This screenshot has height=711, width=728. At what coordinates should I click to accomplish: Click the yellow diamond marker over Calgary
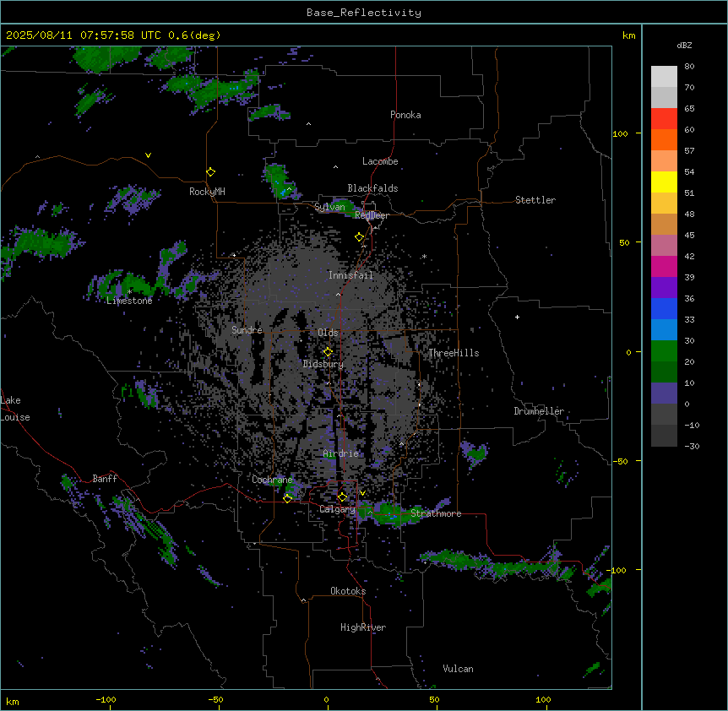click(x=342, y=497)
